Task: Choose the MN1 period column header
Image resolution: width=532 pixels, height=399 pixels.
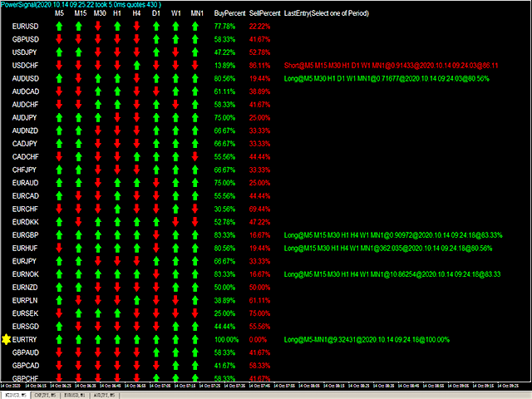Action: click(x=196, y=15)
